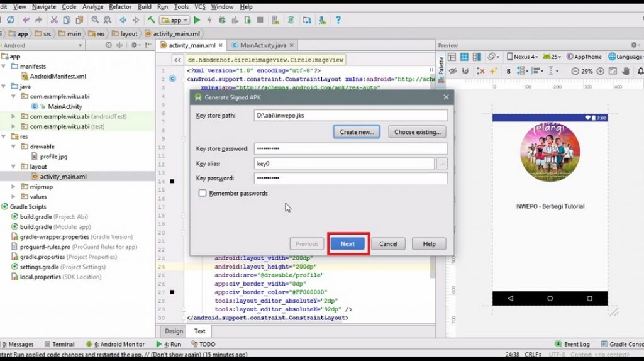Click the green Run app button
The image size is (644, 361).
tap(197, 20)
